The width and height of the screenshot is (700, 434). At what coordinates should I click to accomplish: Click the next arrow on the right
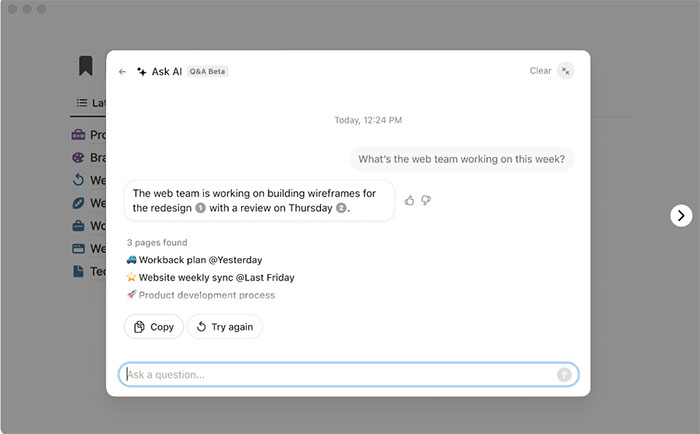click(x=681, y=215)
